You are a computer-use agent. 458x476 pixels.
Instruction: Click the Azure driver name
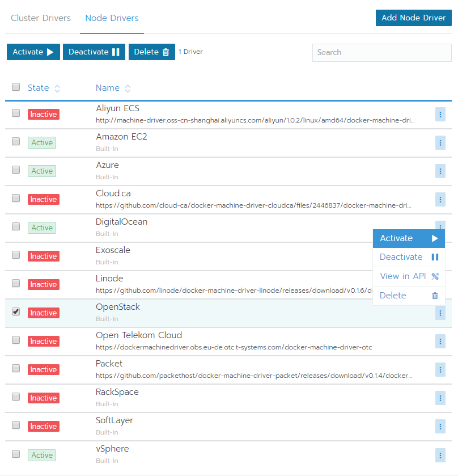107,165
